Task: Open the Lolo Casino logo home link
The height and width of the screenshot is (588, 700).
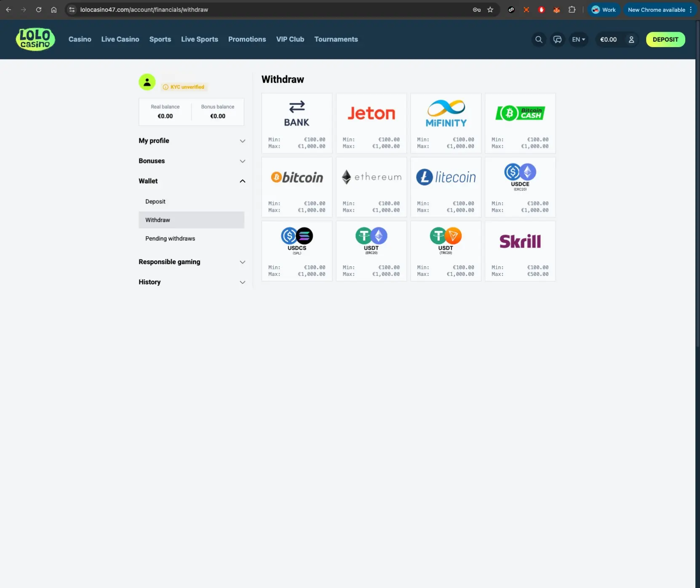Action: point(35,40)
